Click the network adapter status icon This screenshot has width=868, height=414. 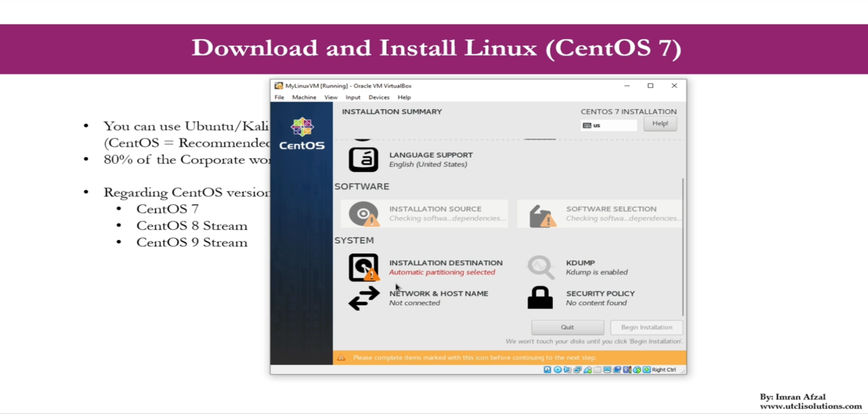pos(577,370)
